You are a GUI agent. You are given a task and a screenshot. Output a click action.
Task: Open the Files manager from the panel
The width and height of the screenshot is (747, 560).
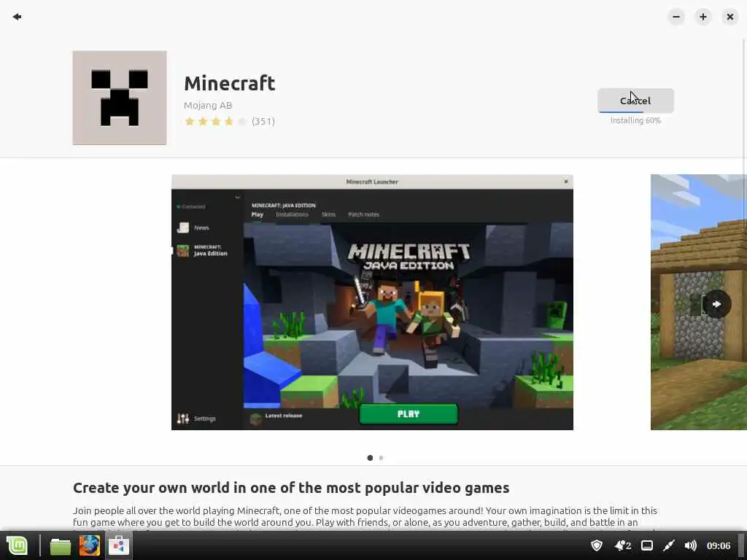[61, 545]
